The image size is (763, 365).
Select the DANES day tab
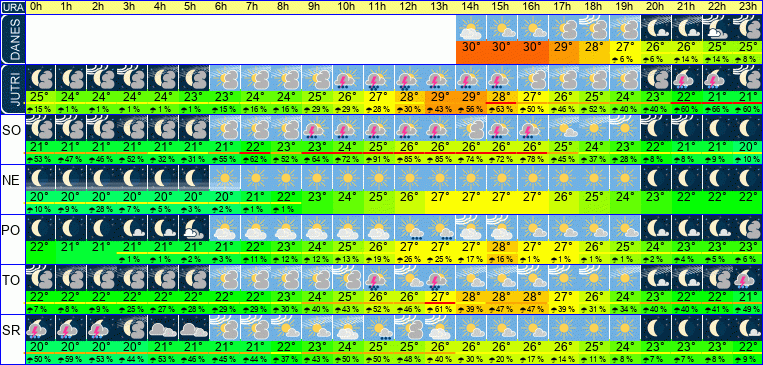[x=12, y=39]
